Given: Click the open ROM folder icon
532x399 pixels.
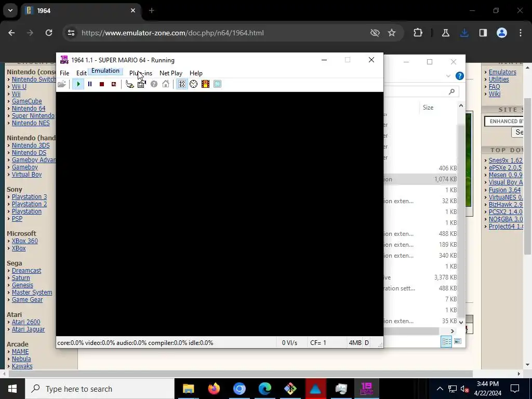Looking at the screenshot, I should click(x=62, y=84).
